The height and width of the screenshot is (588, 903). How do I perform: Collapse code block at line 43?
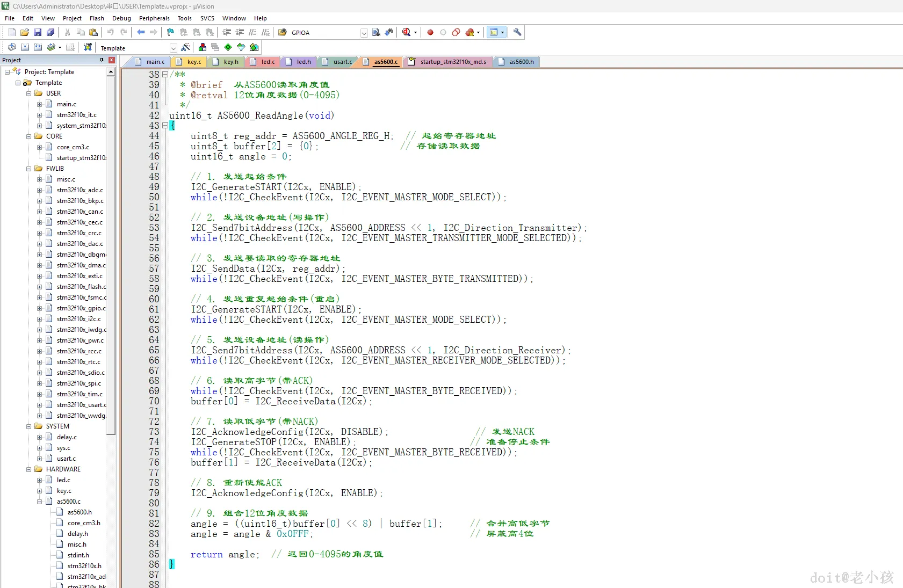(x=165, y=126)
